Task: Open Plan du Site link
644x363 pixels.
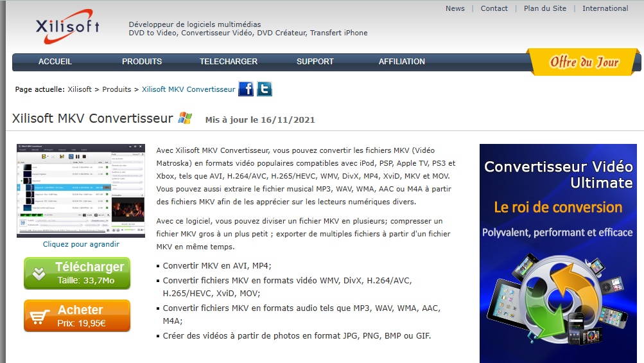Action: [545, 8]
